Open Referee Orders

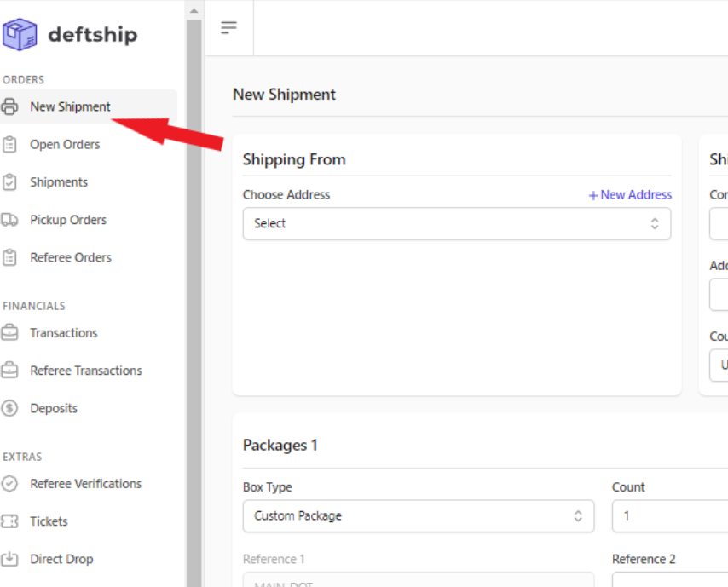click(x=71, y=257)
